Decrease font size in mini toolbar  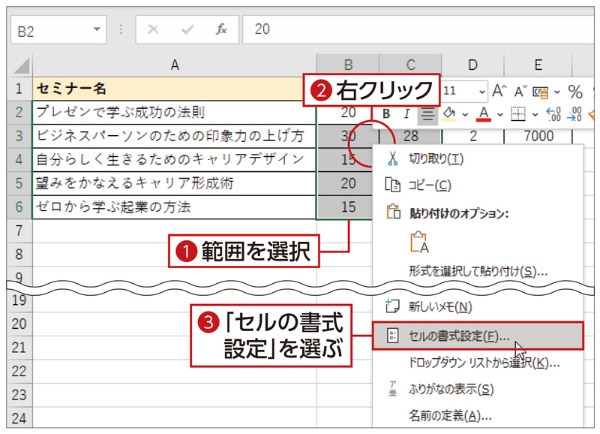coord(520,91)
